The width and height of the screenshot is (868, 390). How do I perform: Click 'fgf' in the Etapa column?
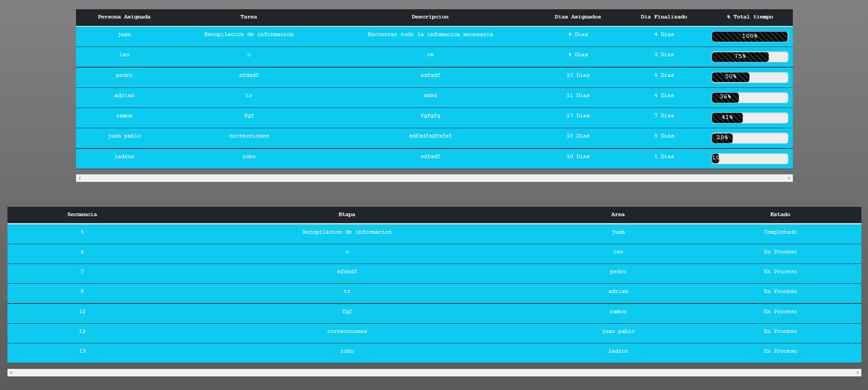click(347, 311)
